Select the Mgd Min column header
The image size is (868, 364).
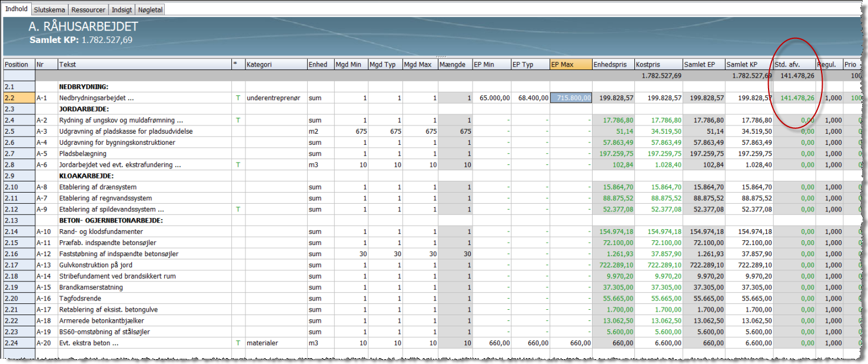point(351,64)
